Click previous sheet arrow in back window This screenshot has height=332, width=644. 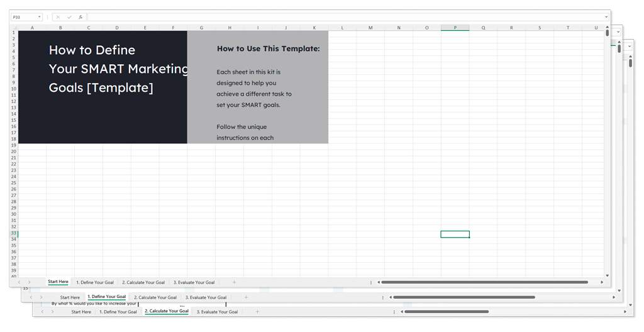pyautogui.click(x=42, y=312)
